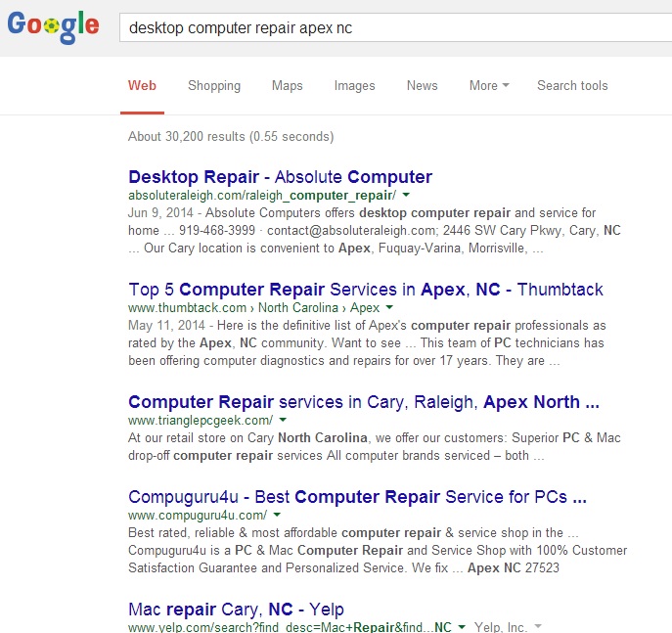Click the www.thumbtack.com › North Carolina › Apex breadcrumb
Image resolution: width=672 pixels, height=633 pixels.
pos(253,308)
